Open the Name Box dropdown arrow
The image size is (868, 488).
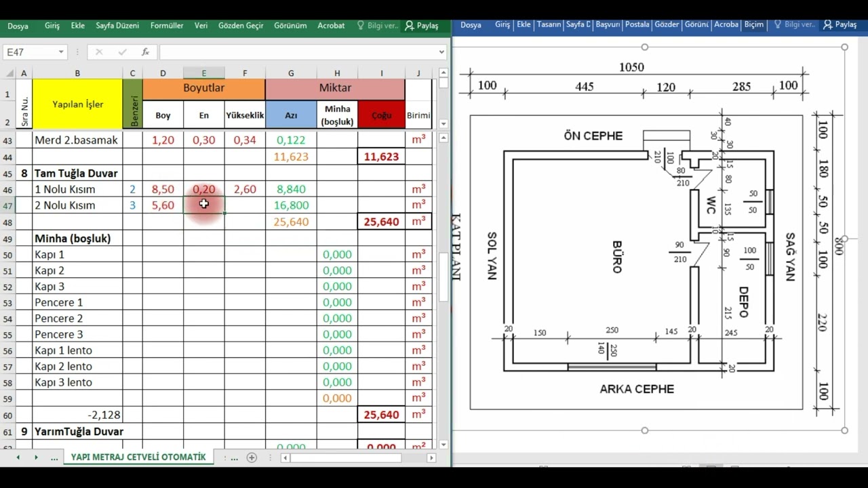click(x=61, y=52)
